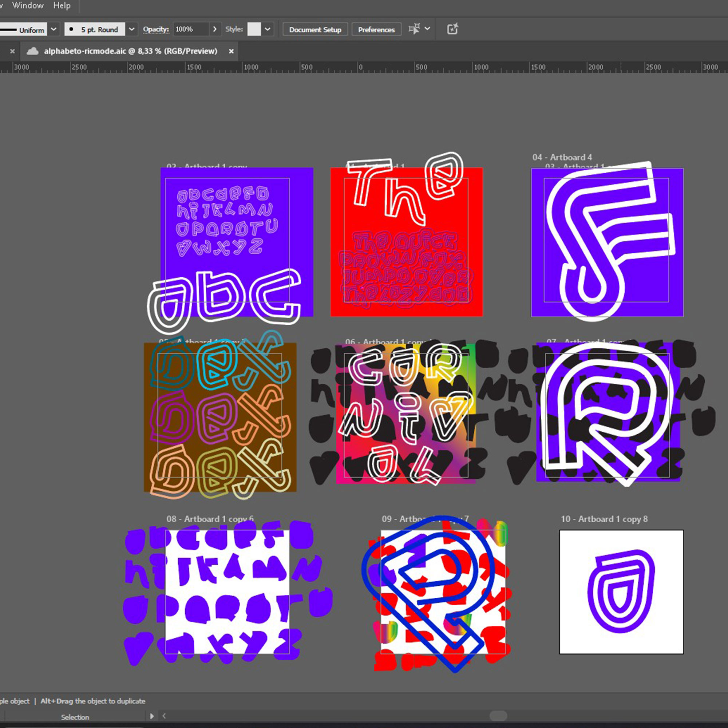Expand the align options arrow after Preferences

point(427,29)
